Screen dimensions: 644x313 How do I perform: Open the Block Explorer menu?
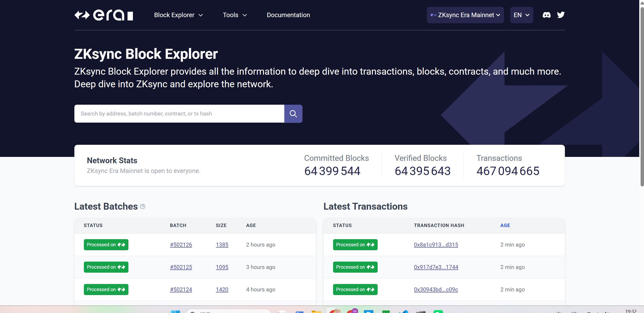pos(179,15)
